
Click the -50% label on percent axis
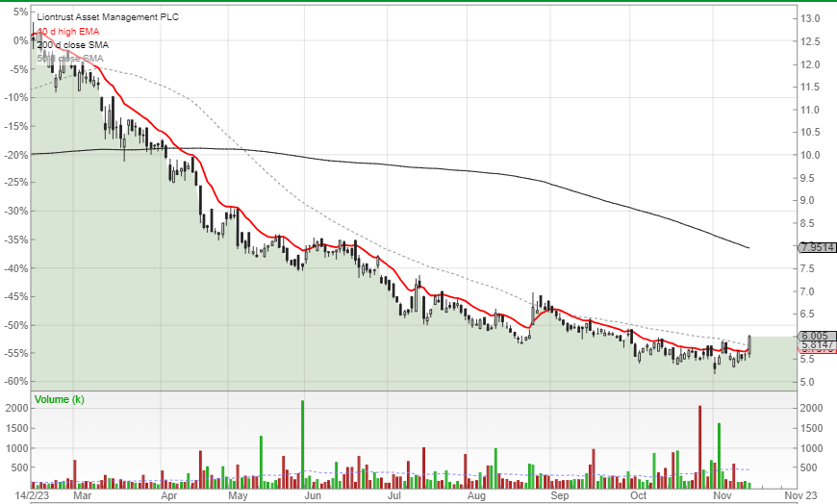coord(16,325)
